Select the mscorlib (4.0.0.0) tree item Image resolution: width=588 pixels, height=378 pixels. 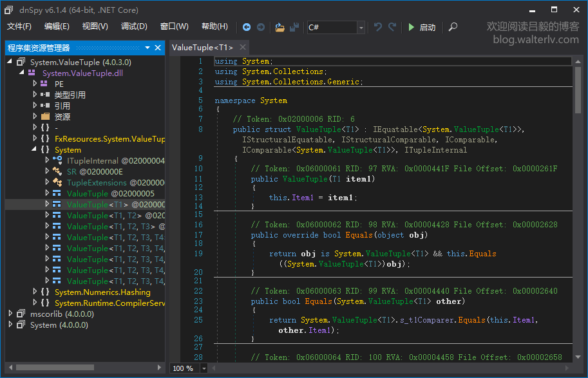(x=62, y=314)
